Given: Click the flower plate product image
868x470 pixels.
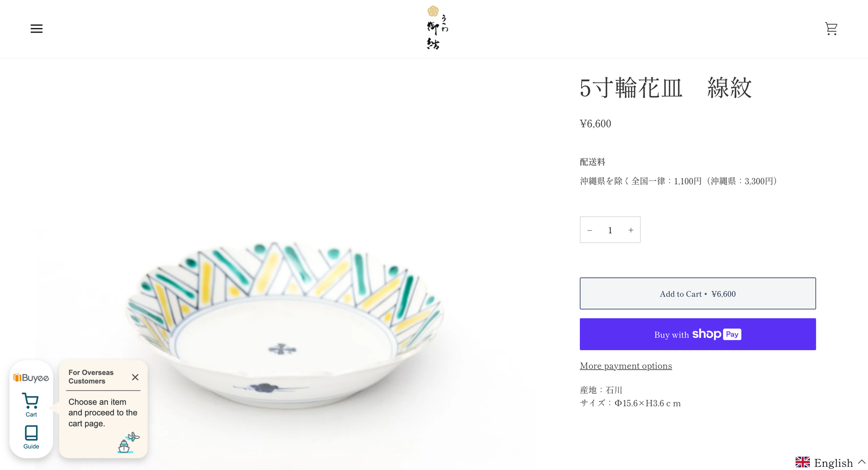Looking at the screenshot, I should [x=284, y=321].
